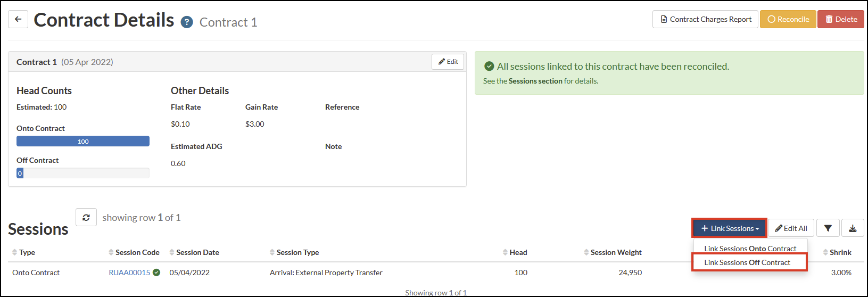
Task: Download the sessions table
Action: click(853, 228)
